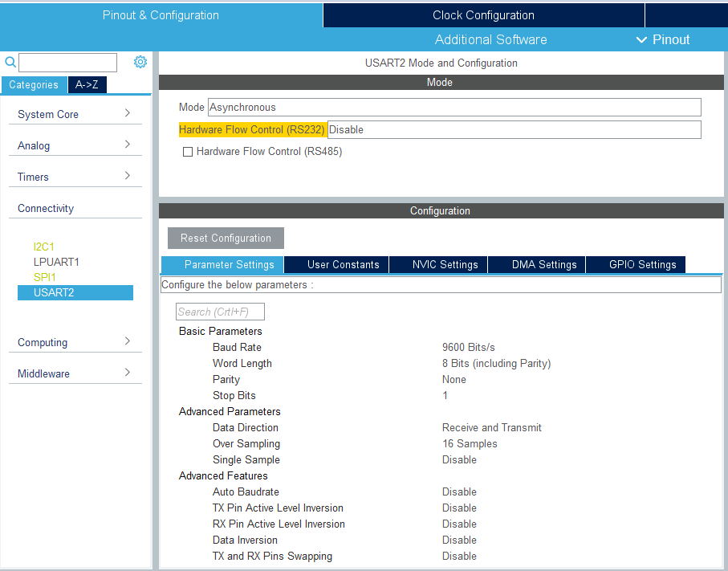Click the parameter Search (Crtl+F) field

(x=220, y=312)
